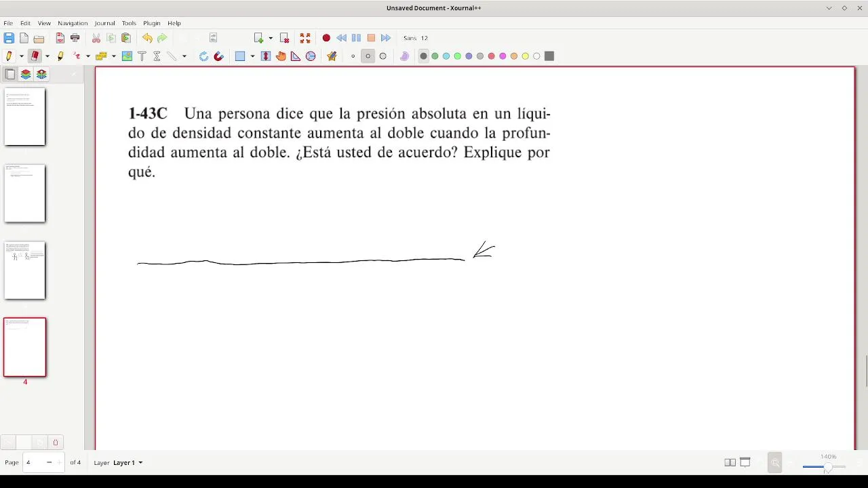Toggle grid snapping with the magnet icon

tap(218, 56)
